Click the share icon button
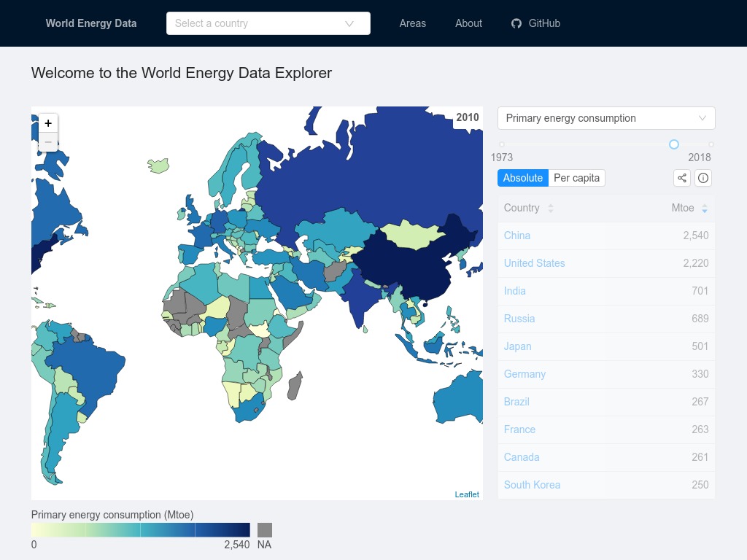 point(682,178)
